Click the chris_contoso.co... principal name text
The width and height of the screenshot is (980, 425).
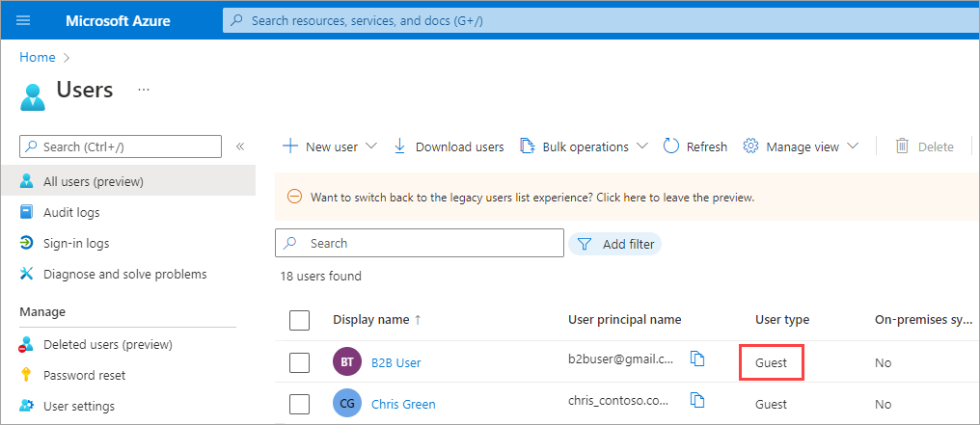click(x=620, y=400)
